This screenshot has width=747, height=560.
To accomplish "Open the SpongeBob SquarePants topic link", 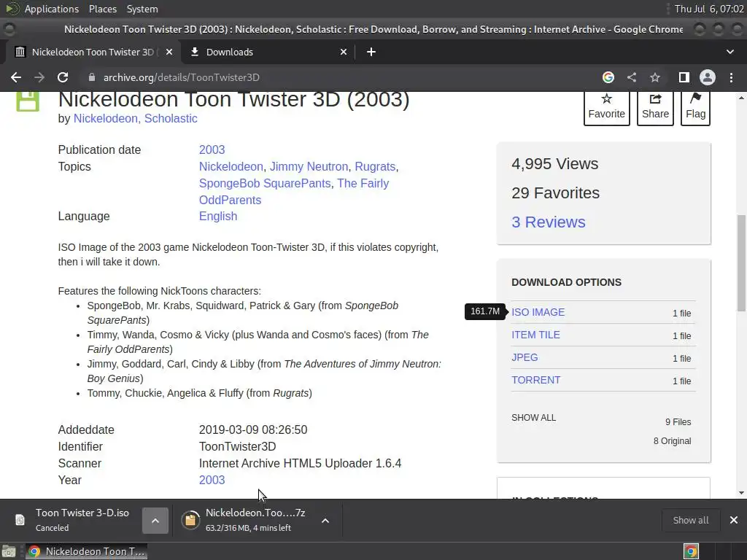I will click(x=264, y=183).
